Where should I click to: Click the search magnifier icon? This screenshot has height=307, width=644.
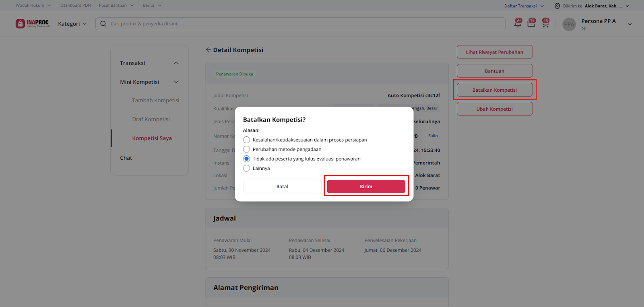click(103, 24)
